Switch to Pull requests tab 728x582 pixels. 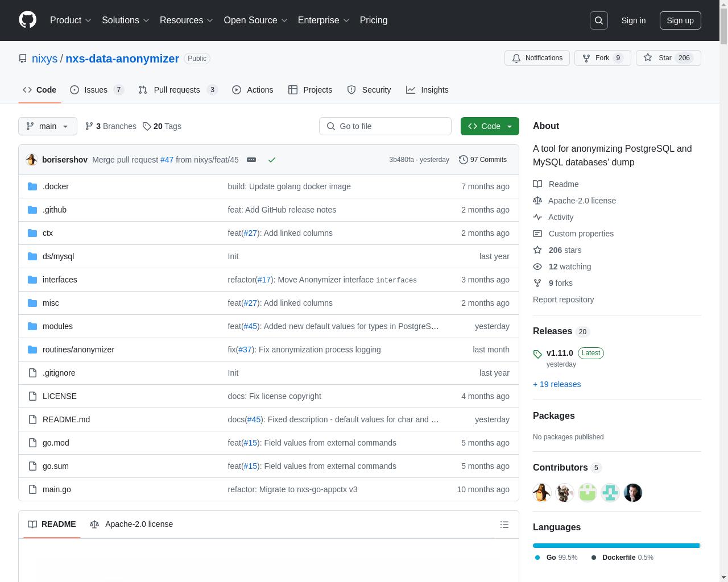pyautogui.click(x=178, y=90)
